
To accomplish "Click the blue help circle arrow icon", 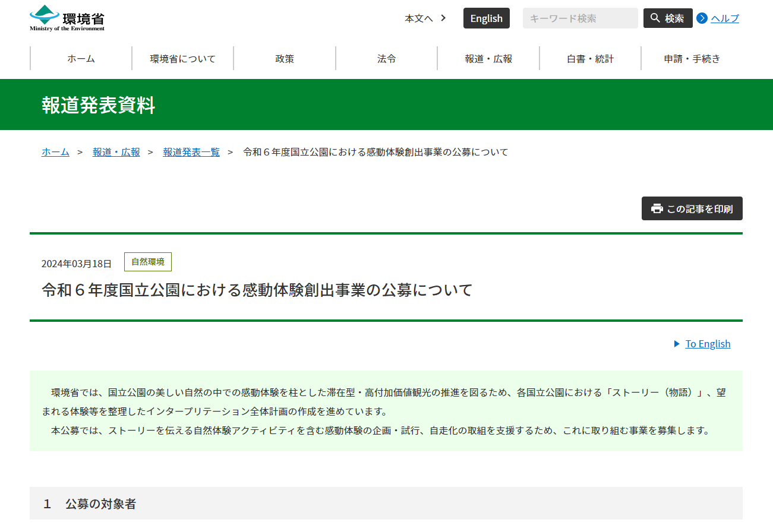I will click(x=702, y=18).
